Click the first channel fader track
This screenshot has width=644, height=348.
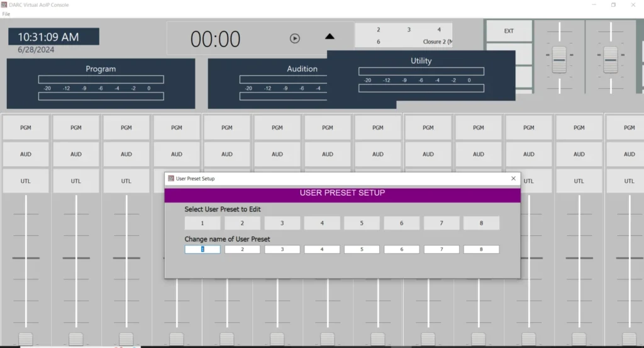tap(25, 261)
